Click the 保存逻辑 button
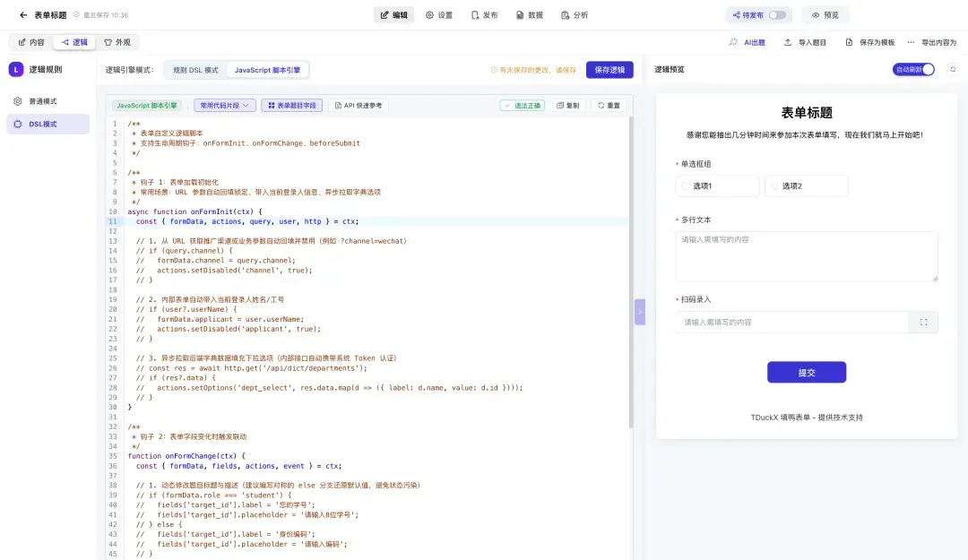 tap(609, 70)
